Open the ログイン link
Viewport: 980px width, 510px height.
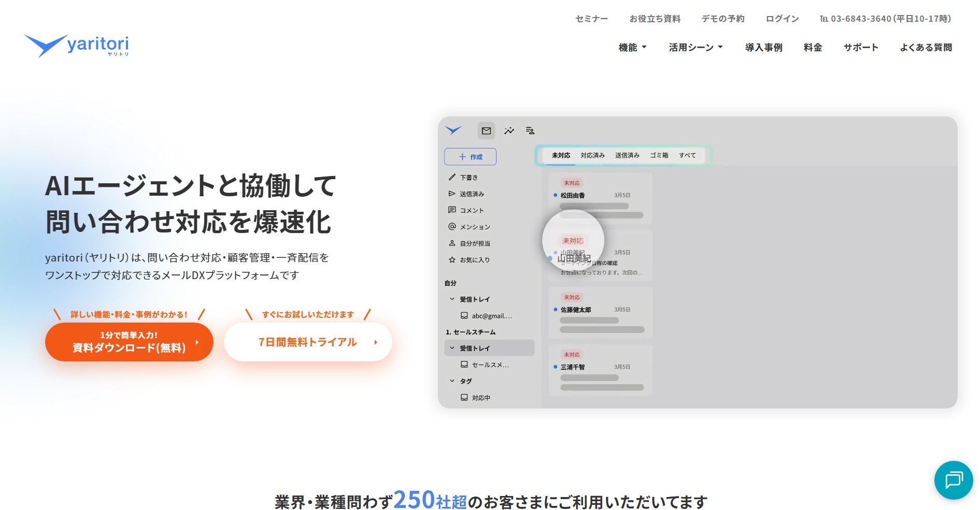[x=782, y=19]
